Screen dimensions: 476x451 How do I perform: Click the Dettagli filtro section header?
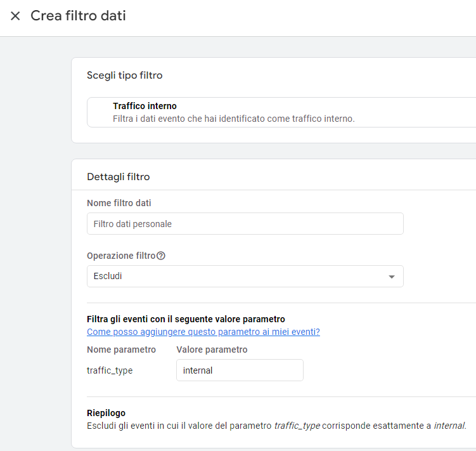point(119,177)
